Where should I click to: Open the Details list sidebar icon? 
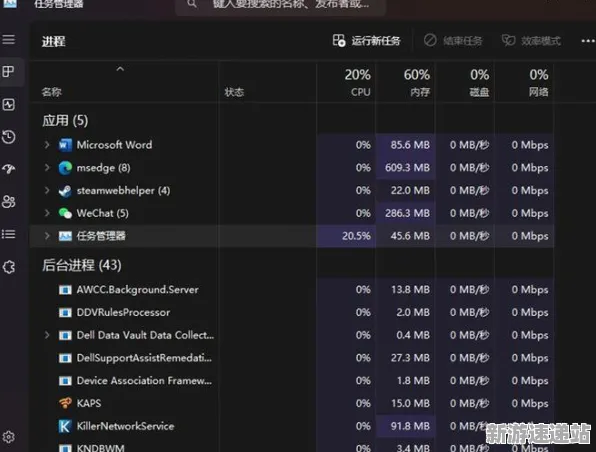pos(8,234)
